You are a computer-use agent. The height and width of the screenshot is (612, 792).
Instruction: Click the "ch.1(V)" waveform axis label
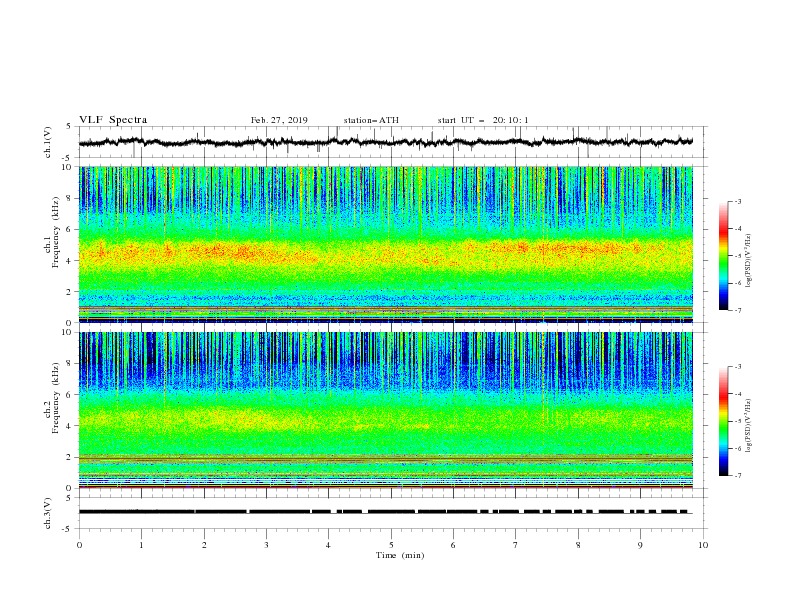(48, 142)
